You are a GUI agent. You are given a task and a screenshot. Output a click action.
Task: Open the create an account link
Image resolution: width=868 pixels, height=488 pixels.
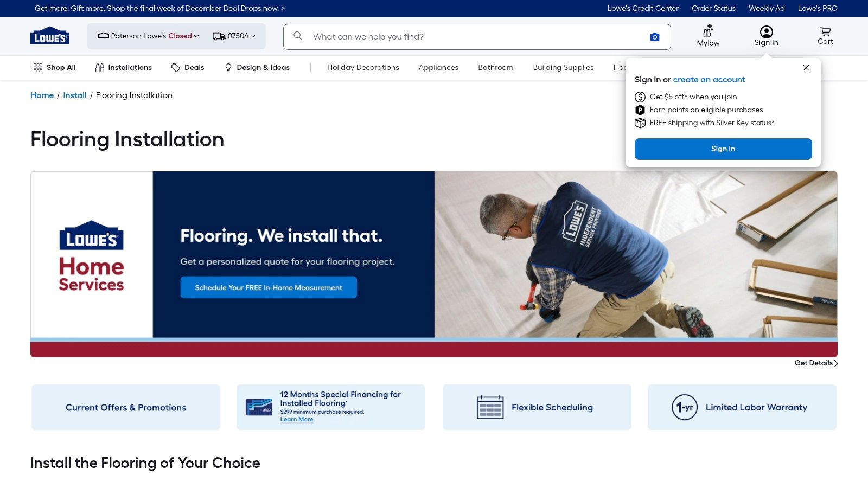point(709,79)
